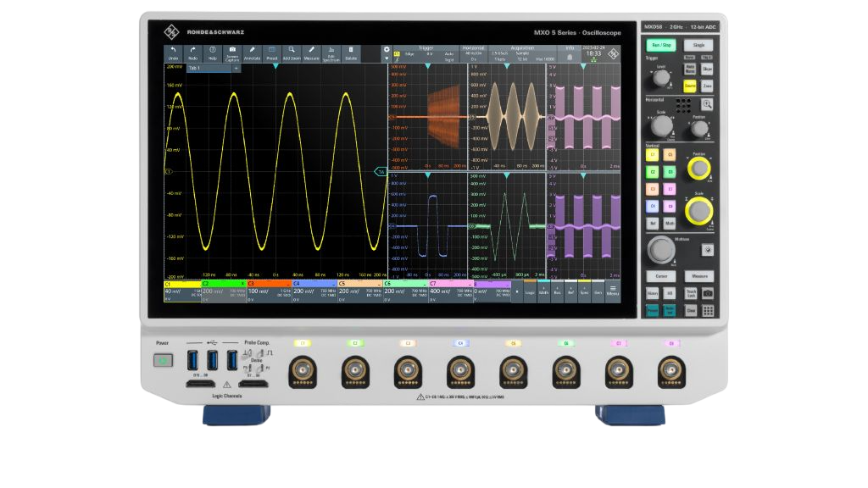Toggle the yellow C1 vertical channel button
Viewport: 868px width, 488px height.
tap(652, 155)
